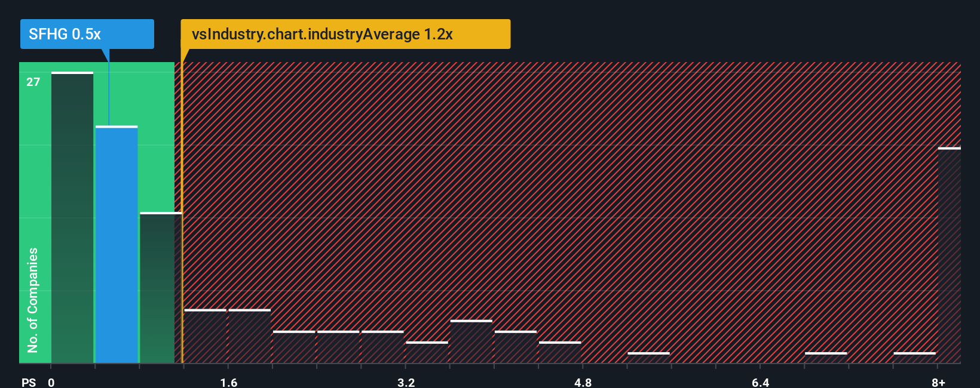Click the 4.8 x-axis tick label
The height and width of the screenshot is (388, 980).
pyautogui.click(x=583, y=383)
